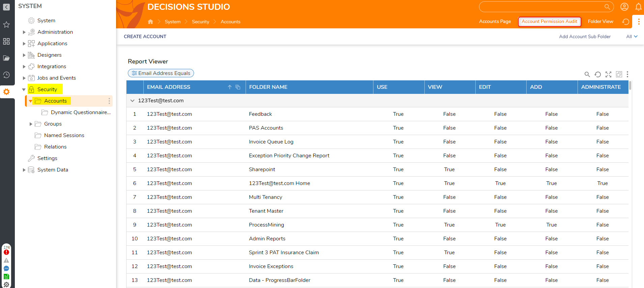
Task: Open the recent history clock icon
Action: coord(6,75)
